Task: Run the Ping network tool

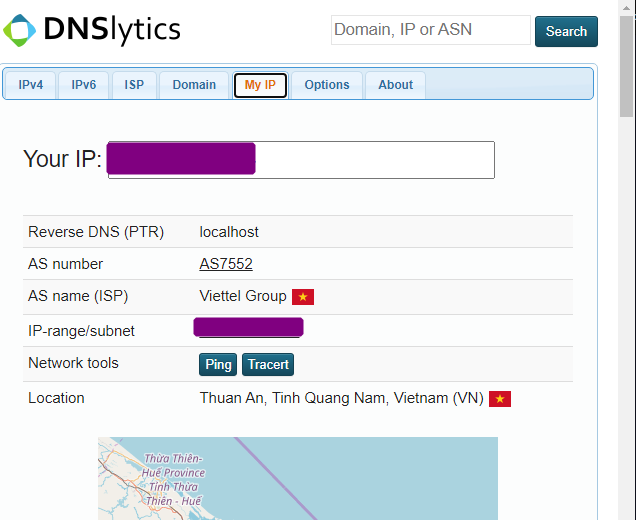Action: pyautogui.click(x=218, y=365)
